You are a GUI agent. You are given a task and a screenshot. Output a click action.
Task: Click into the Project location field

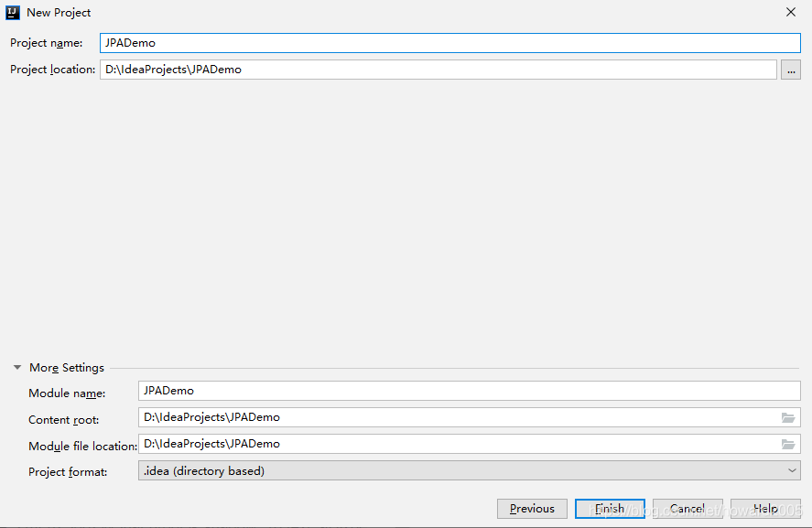[438, 70]
